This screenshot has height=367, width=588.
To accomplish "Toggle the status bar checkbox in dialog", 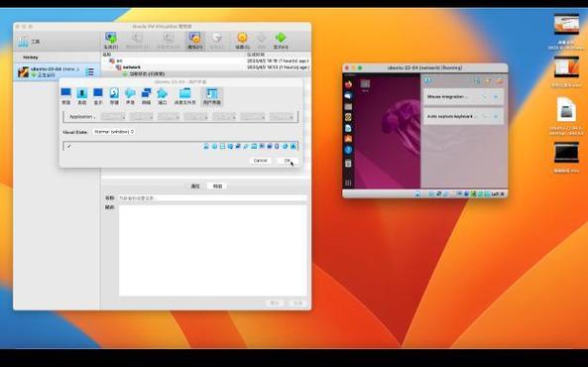I will [69, 147].
